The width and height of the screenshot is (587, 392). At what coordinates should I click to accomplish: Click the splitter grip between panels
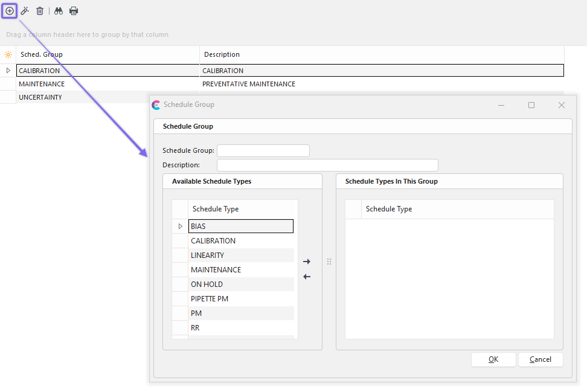tap(329, 262)
